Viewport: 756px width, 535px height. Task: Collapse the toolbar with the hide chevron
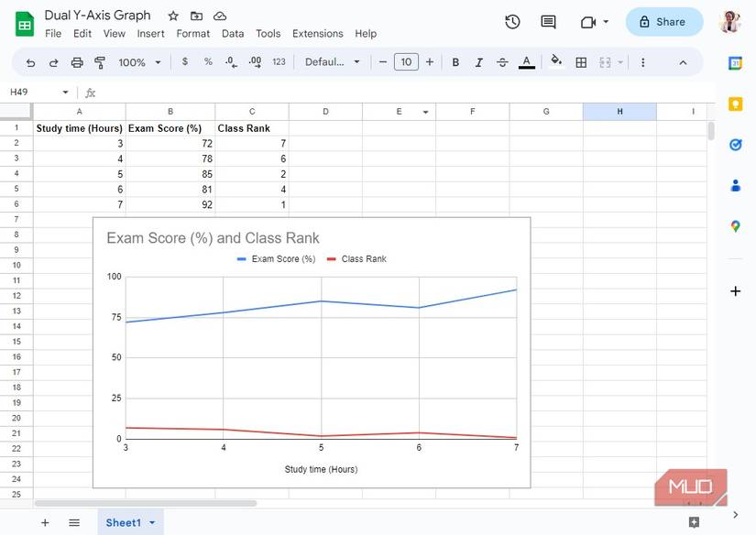point(684,61)
